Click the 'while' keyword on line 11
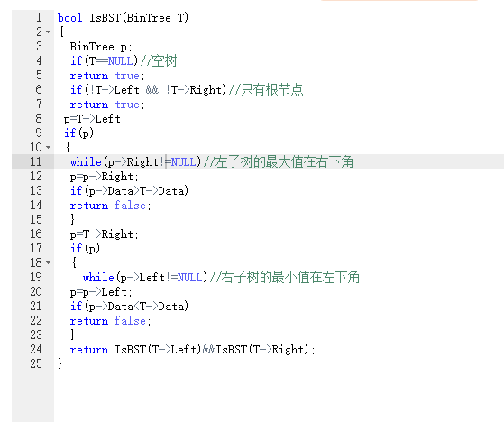Viewport: 504px width, 422px height. (x=86, y=161)
